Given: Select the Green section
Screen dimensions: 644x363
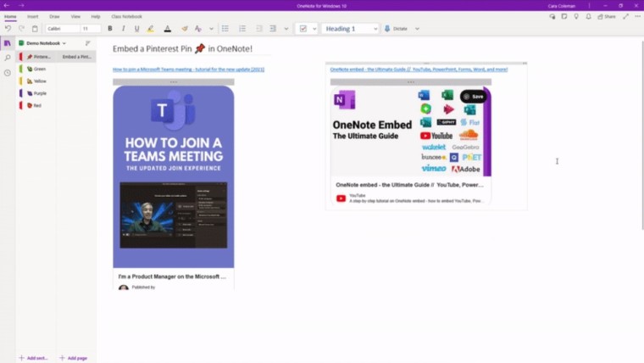Looking at the screenshot, I should click(36, 69).
